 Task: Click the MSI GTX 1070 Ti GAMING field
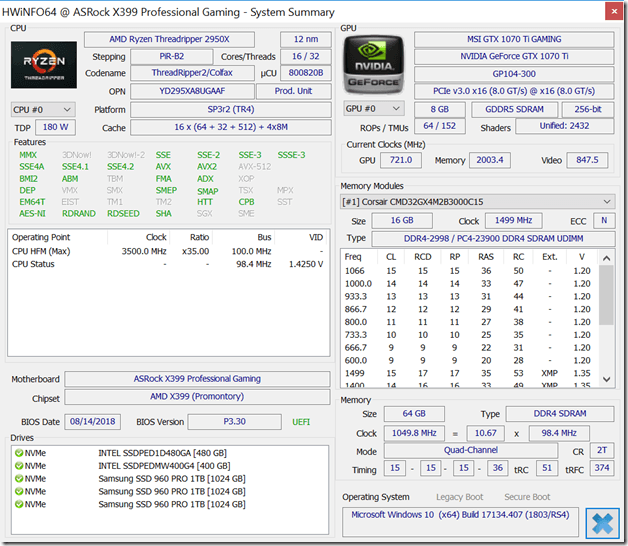coord(514,39)
